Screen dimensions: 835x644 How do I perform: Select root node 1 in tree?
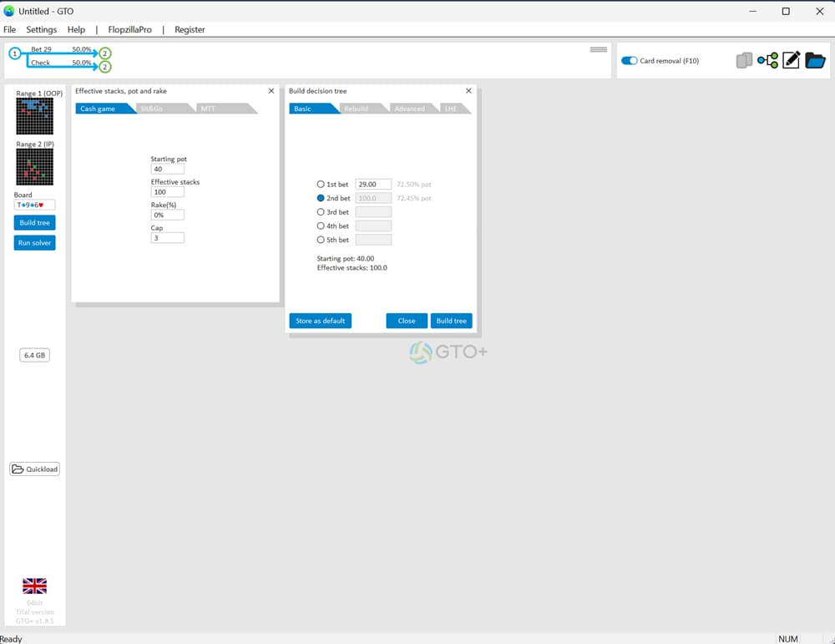point(15,53)
